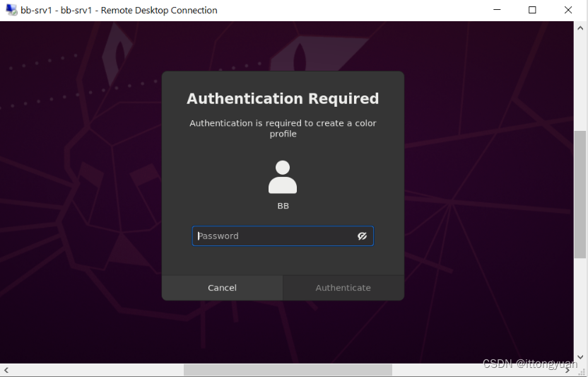
Task: Click vertical scrollbar up arrow
Action: (580, 28)
